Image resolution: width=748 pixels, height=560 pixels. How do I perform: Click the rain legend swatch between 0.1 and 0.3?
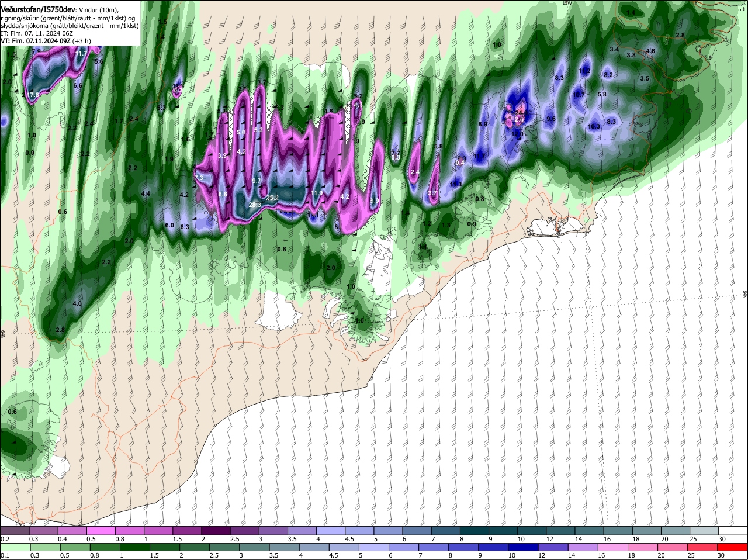pyautogui.click(x=15, y=547)
